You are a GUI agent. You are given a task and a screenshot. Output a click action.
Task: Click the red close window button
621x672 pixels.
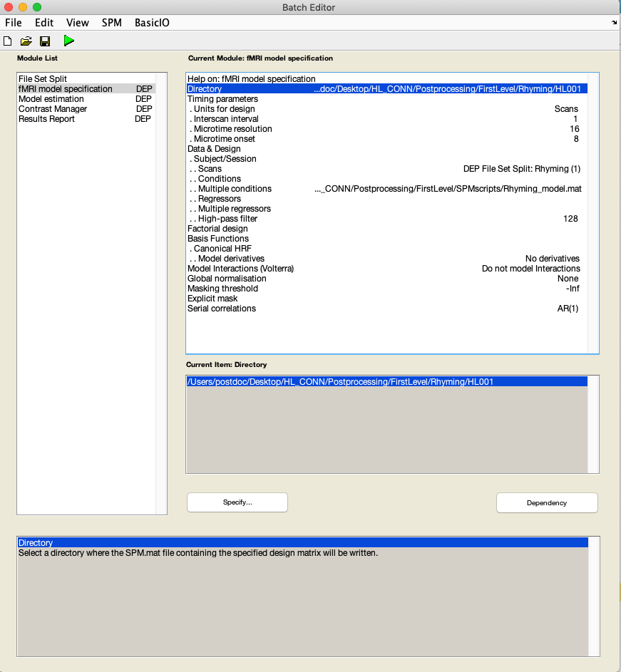9,7
